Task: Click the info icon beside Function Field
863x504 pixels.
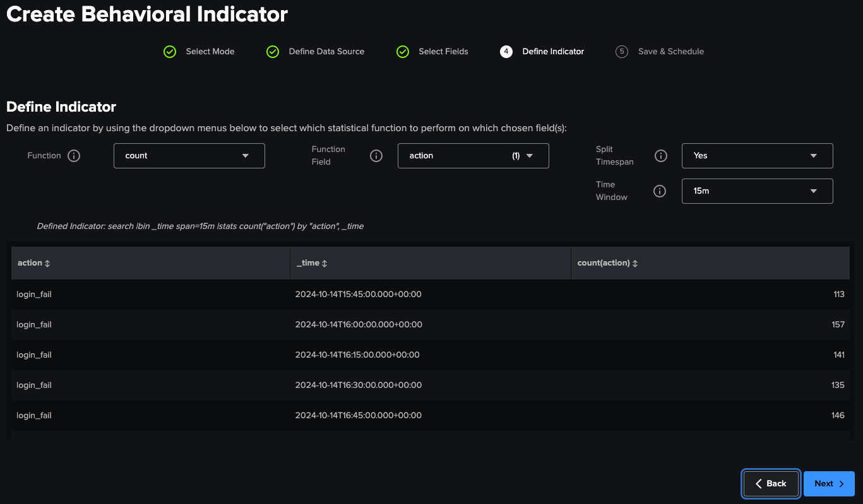Action: click(376, 156)
